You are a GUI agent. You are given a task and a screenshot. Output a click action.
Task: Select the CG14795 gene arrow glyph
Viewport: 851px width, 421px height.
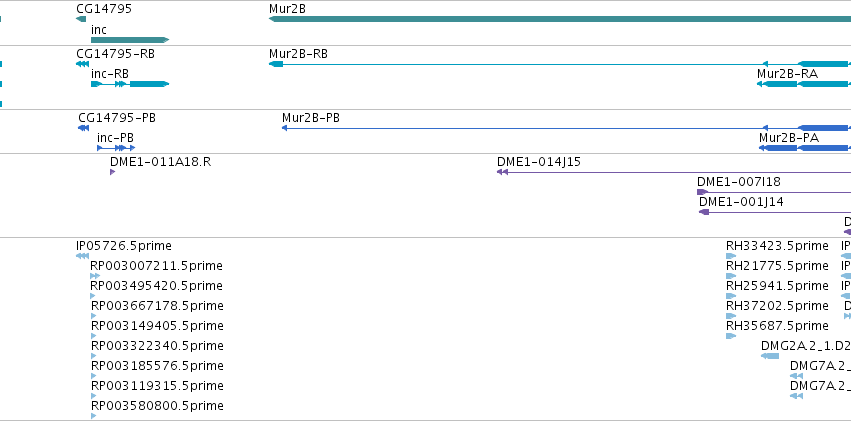click(x=81, y=20)
